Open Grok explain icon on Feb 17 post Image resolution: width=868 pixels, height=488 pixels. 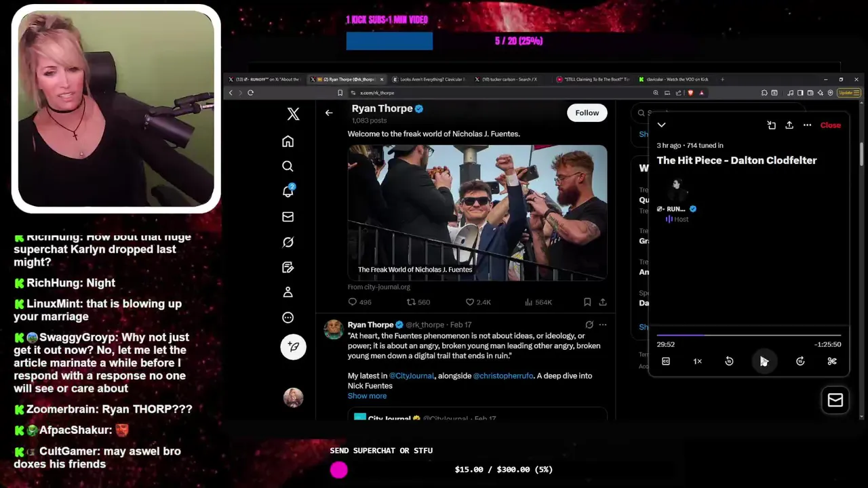tap(589, 325)
